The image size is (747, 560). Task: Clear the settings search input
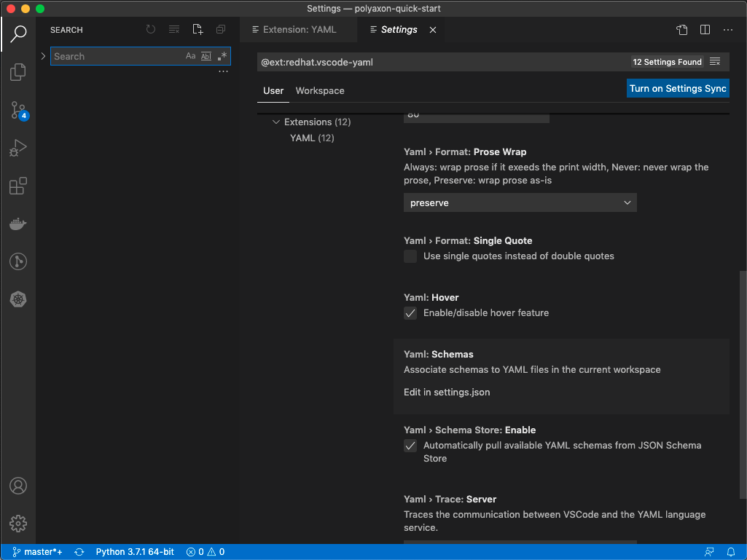click(715, 62)
